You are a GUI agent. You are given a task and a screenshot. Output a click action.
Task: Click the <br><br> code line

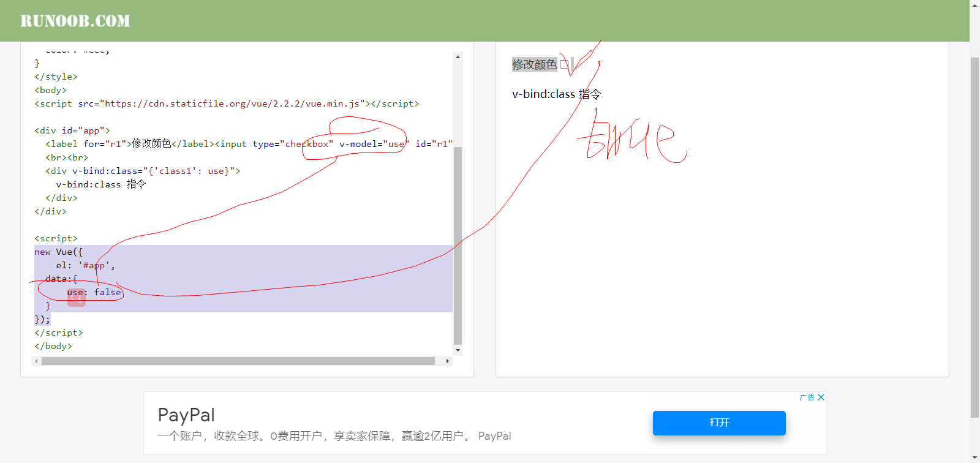(67, 157)
